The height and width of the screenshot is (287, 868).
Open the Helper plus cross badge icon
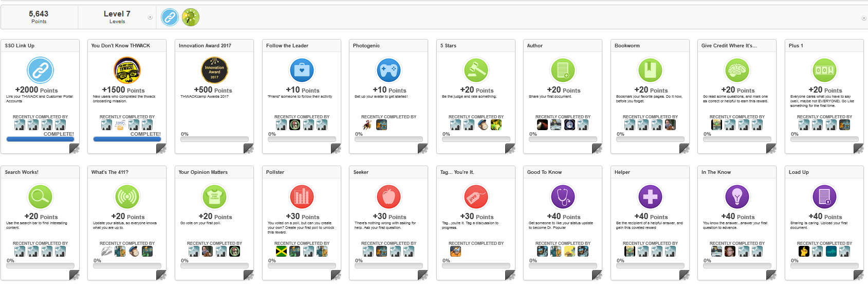650,196
